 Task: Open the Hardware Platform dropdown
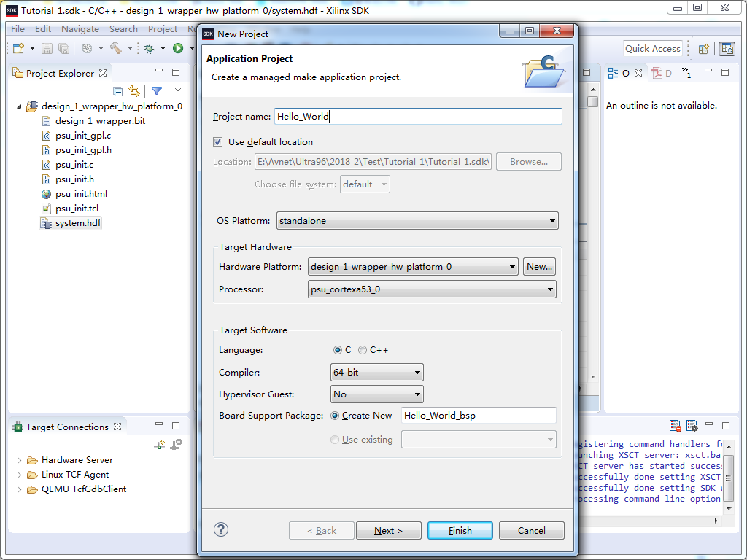[413, 267]
